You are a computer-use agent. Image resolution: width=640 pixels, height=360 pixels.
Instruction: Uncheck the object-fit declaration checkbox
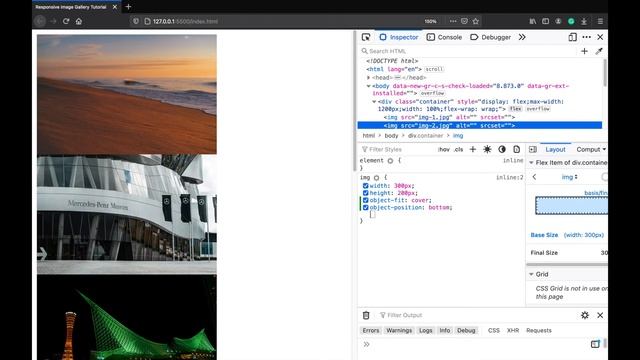366,200
